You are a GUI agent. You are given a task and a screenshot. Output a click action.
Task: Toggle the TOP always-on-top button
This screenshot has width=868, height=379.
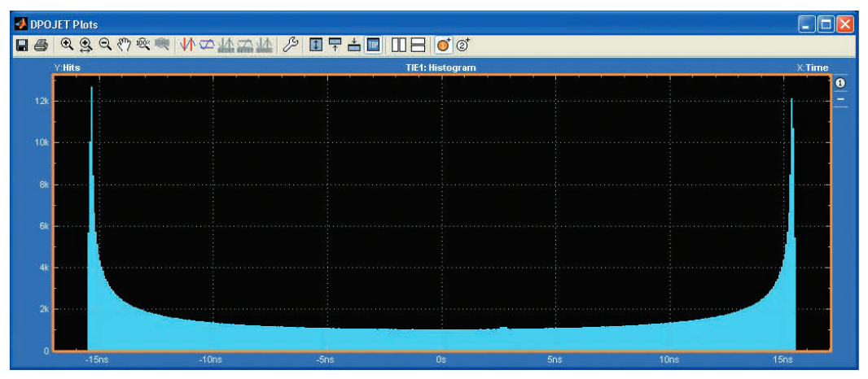374,46
